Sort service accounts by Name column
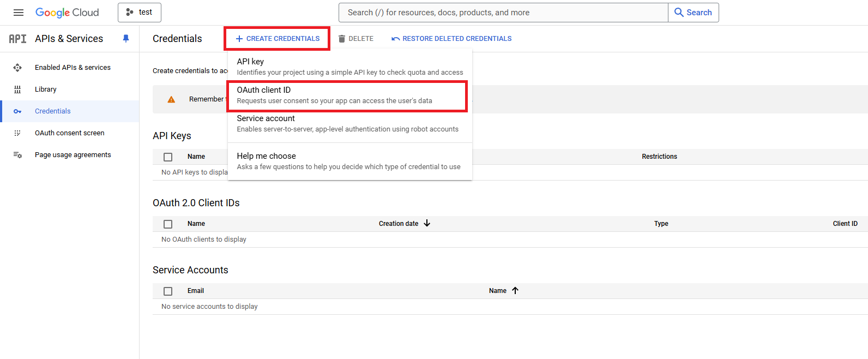Viewport: 868px width, 359px height. 498,291
